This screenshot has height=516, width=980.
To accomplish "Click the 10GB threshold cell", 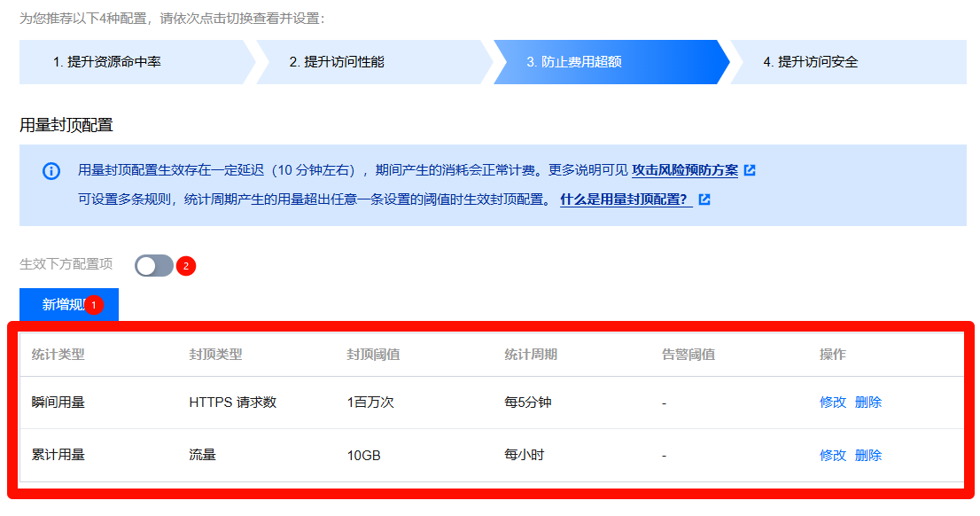I will point(363,456).
